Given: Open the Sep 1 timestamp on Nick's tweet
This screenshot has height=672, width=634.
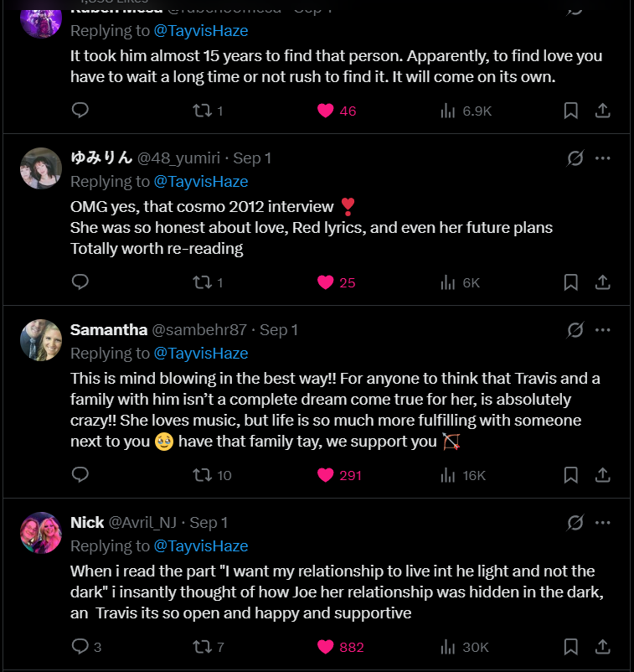Looking at the screenshot, I should 209,522.
